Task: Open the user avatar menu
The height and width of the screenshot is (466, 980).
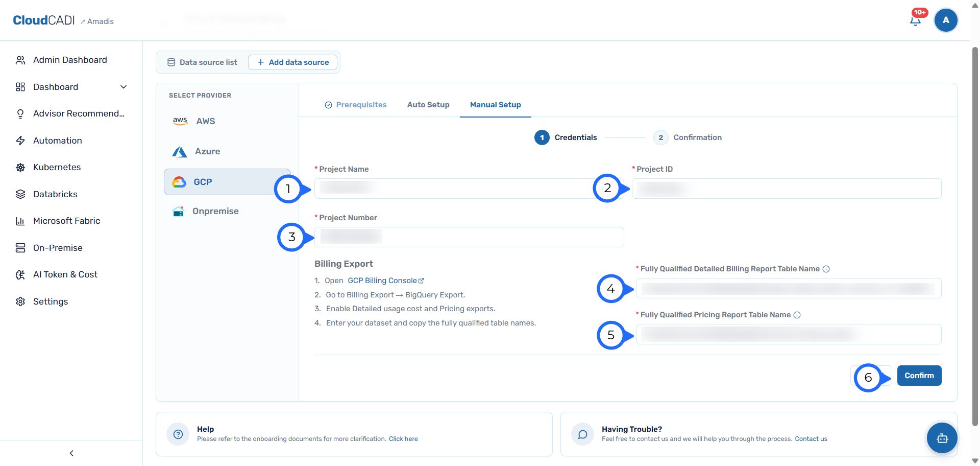Action: 946,20
